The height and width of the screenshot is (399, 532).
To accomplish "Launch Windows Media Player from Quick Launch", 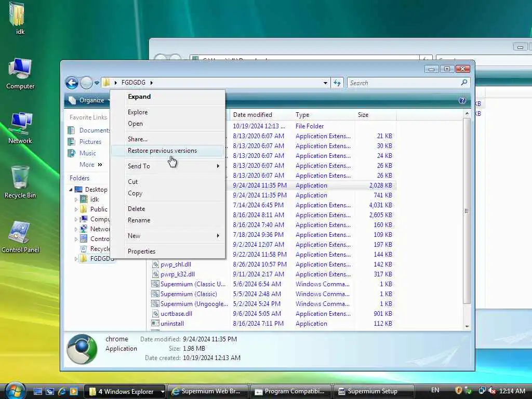I will [x=74, y=391].
